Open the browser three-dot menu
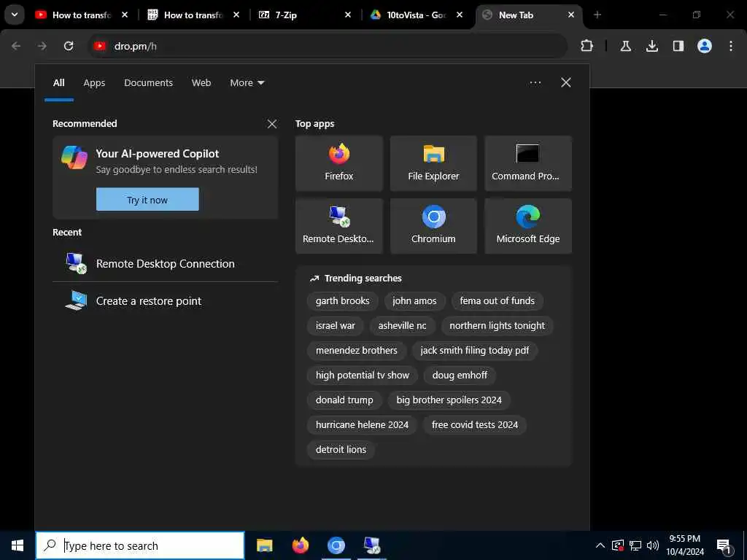Viewport: 747px width, 560px height. 731,46
